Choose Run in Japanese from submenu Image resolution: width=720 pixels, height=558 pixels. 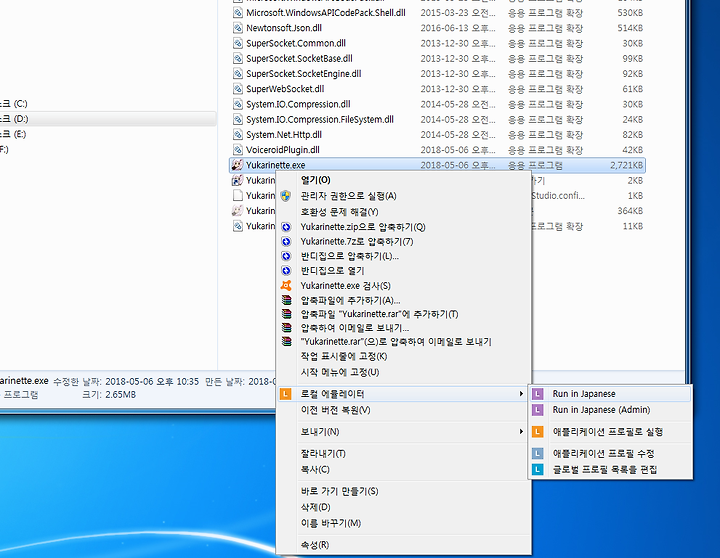coord(610,394)
